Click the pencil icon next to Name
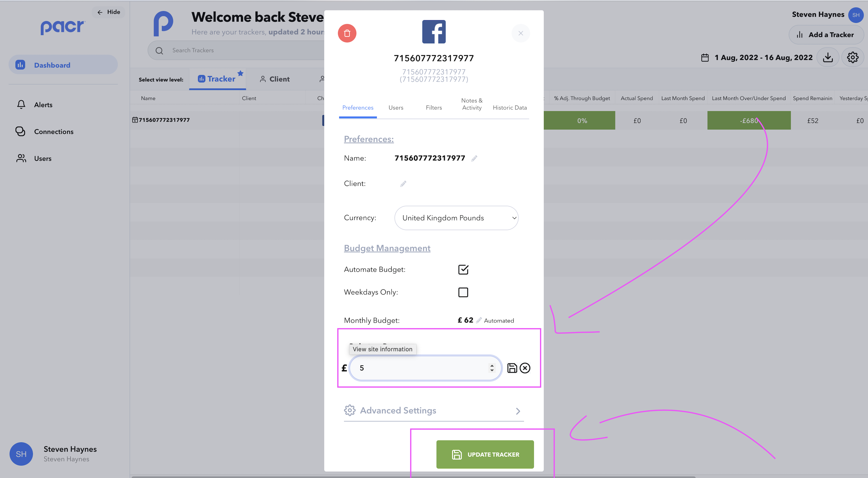The height and width of the screenshot is (478, 868). [474, 159]
